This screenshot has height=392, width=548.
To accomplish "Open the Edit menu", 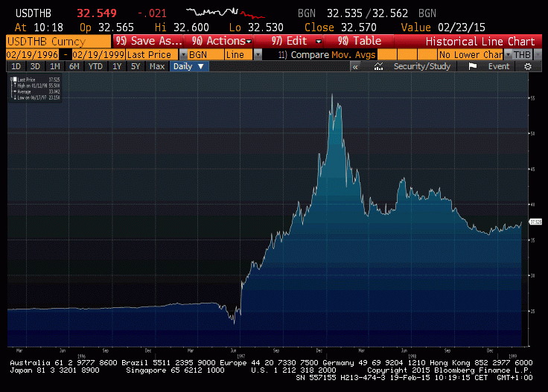I will pos(296,41).
